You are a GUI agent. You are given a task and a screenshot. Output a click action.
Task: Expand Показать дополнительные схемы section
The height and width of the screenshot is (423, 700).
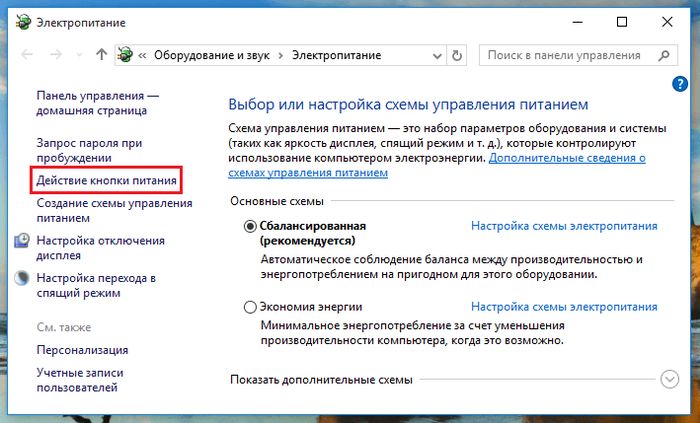669,379
